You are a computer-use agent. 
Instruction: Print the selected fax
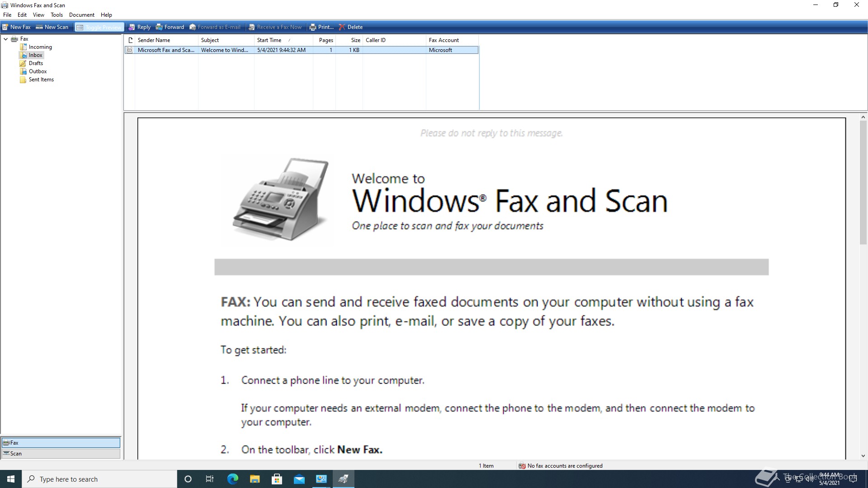[x=321, y=27]
